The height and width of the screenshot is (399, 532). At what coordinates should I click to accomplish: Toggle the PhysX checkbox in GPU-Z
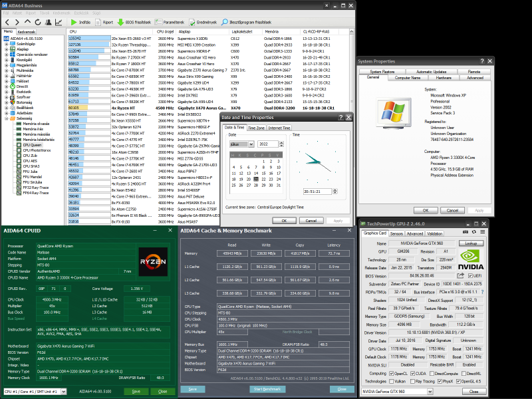click(440, 381)
